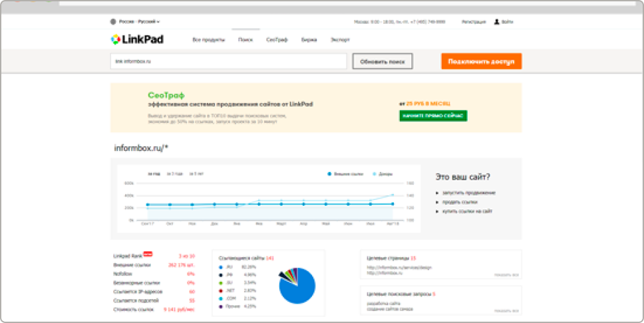Image resolution: width=644 pixels, height=323 pixels.
Task: Click the red badge next to Linkpad Rank
Action: (148, 254)
